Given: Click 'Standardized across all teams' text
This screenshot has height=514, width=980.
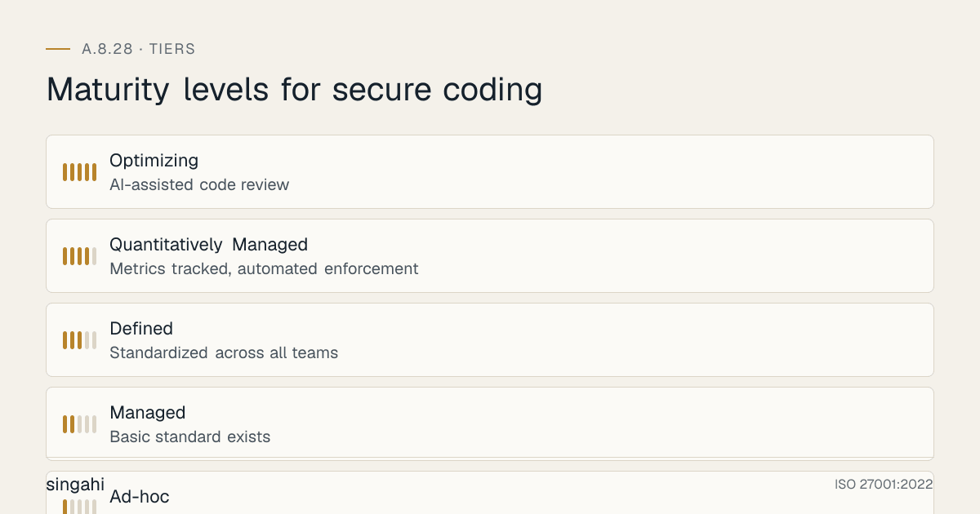Looking at the screenshot, I should tap(224, 352).
